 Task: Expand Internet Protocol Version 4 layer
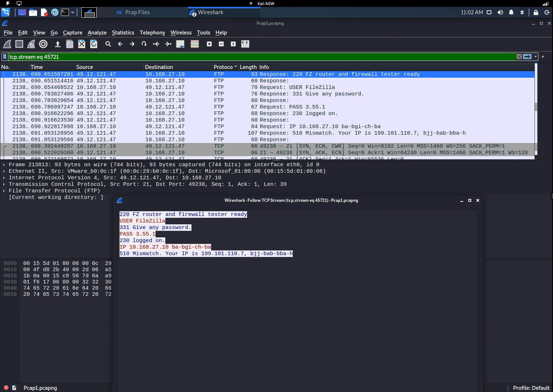[x=4, y=178]
